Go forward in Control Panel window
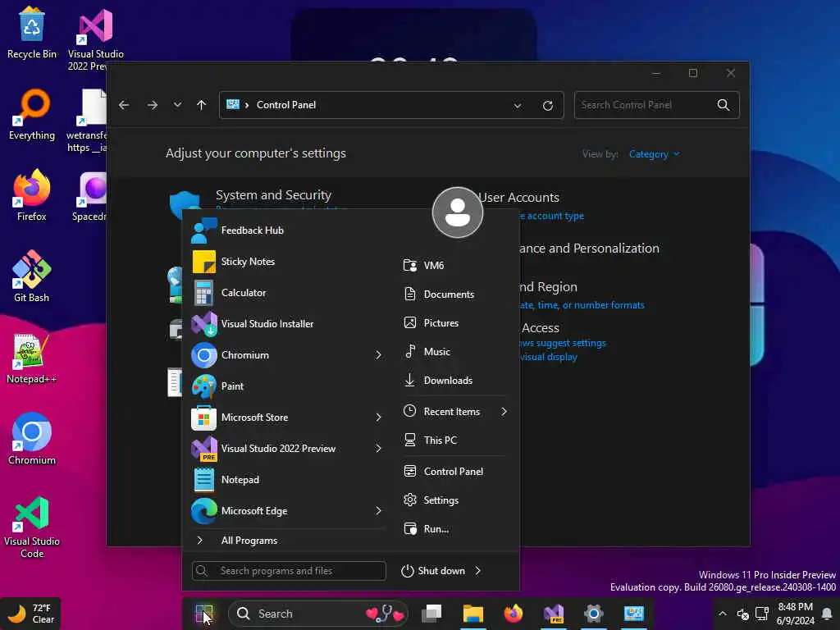Image resolution: width=840 pixels, height=630 pixels. (x=152, y=105)
